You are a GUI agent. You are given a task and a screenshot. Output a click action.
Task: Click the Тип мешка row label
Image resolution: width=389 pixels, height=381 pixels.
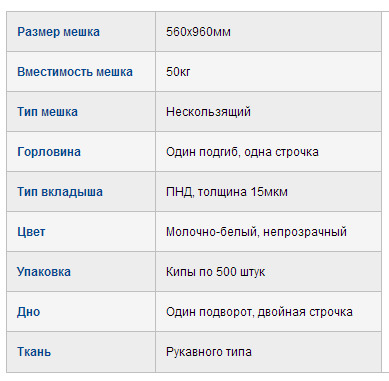[47, 112]
